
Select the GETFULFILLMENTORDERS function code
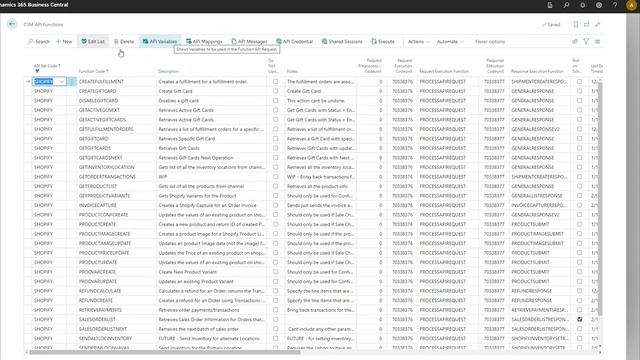(106, 129)
